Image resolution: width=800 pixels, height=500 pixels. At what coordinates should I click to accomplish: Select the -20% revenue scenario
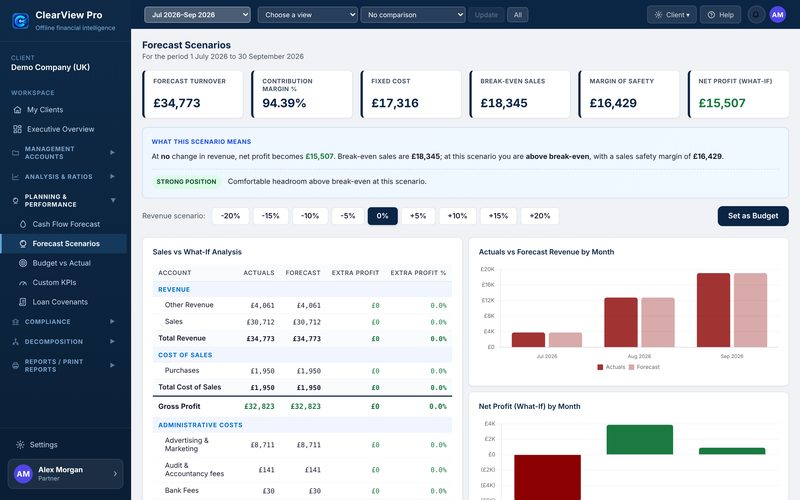click(x=231, y=216)
